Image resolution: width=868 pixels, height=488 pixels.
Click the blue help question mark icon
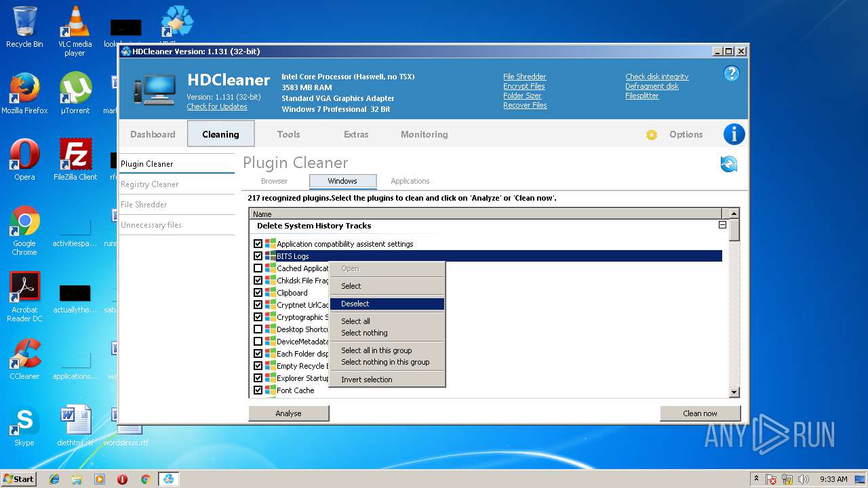pos(731,74)
